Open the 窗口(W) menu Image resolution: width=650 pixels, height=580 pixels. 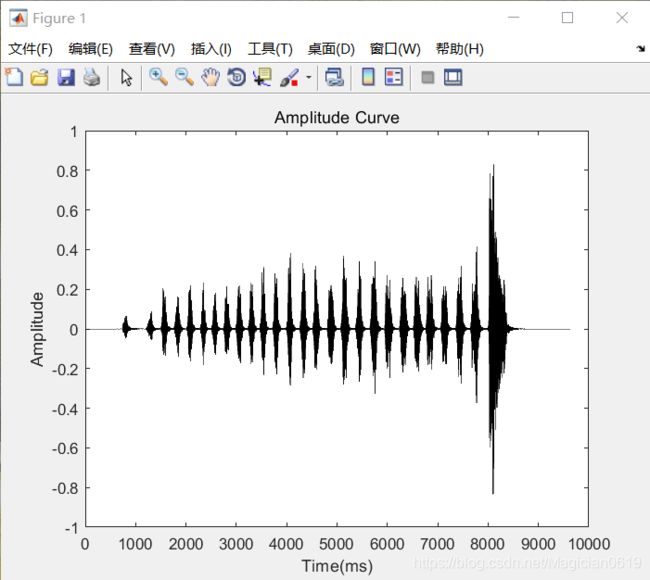[395, 49]
